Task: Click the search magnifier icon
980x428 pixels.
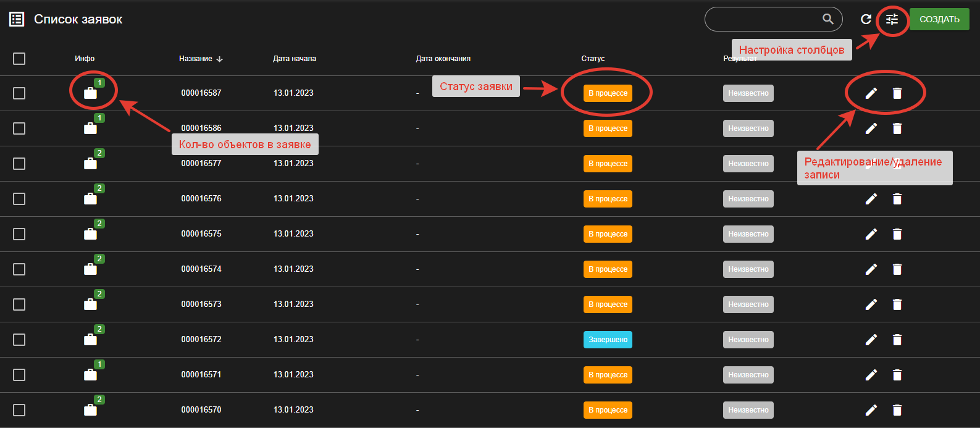Action: 828,19
